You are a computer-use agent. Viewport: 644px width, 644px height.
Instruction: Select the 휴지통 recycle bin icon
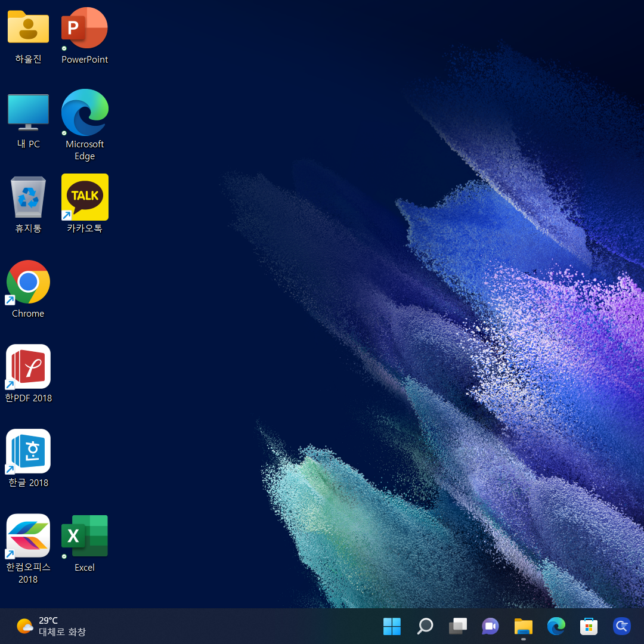(28, 197)
